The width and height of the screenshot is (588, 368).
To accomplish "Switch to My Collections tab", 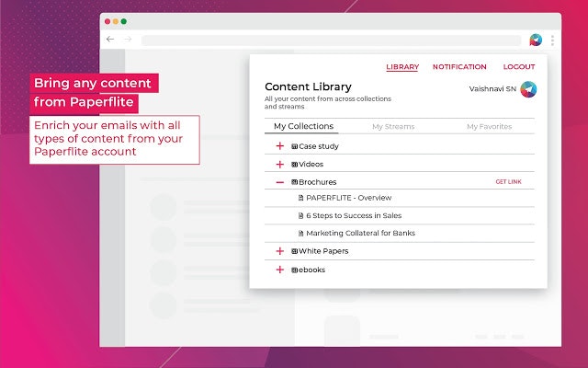I will coord(303,126).
